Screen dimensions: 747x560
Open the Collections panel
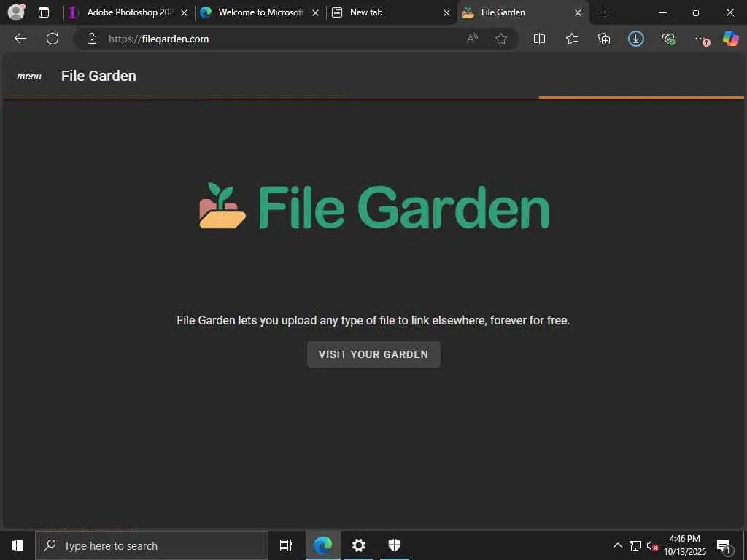click(604, 39)
